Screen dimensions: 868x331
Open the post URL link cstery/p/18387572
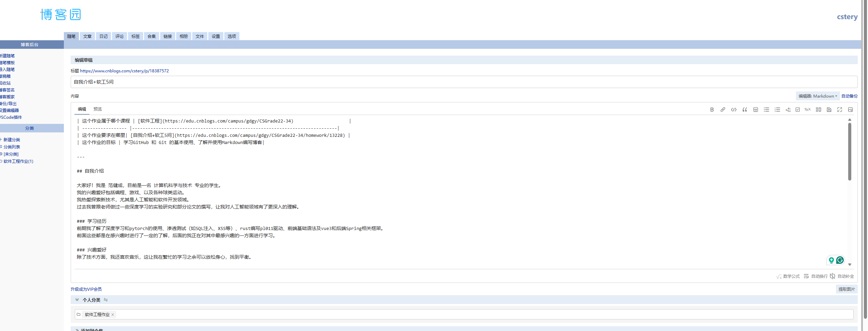[124, 71]
